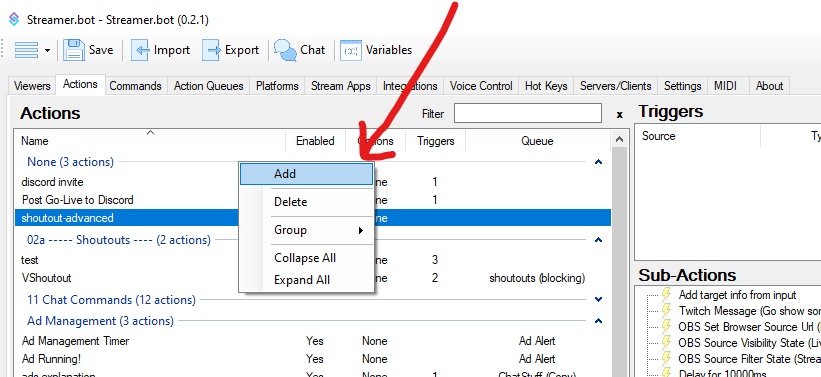Click the Streamer.bot logo in title bar
The image size is (821, 377).
pos(14,20)
